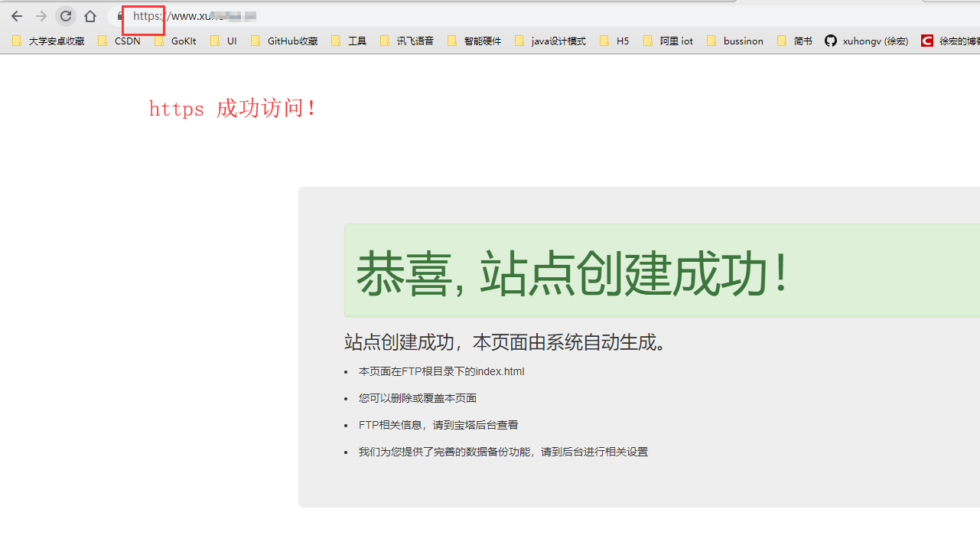Click the back navigation arrow
Image resolution: width=980 pixels, height=552 pixels.
coord(17,15)
